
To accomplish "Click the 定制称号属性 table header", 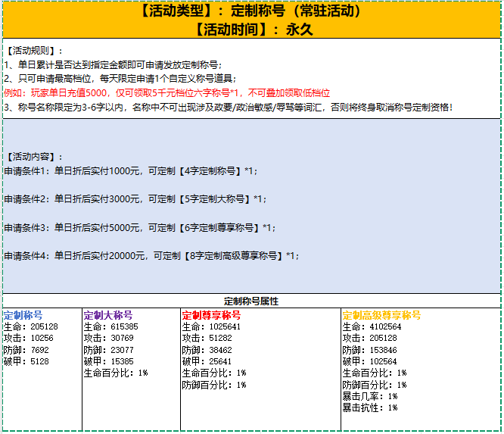I will point(251,301).
